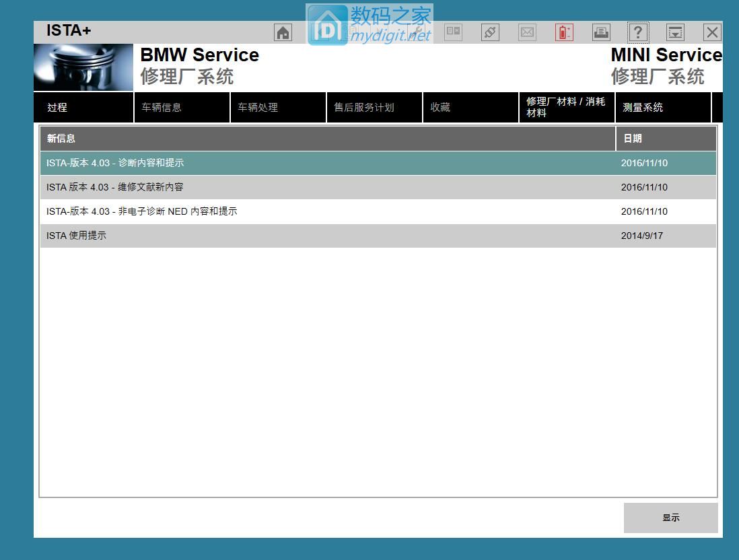The image size is (739, 560).
Task: Switch to 修理厂材料 / 消耗材料 tab
Action: pos(567,108)
